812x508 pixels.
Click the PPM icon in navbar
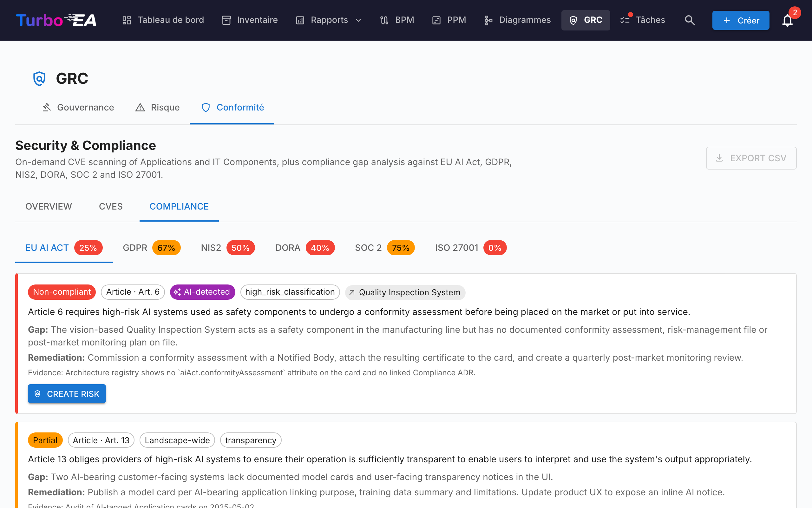click(x=436, y=20)
